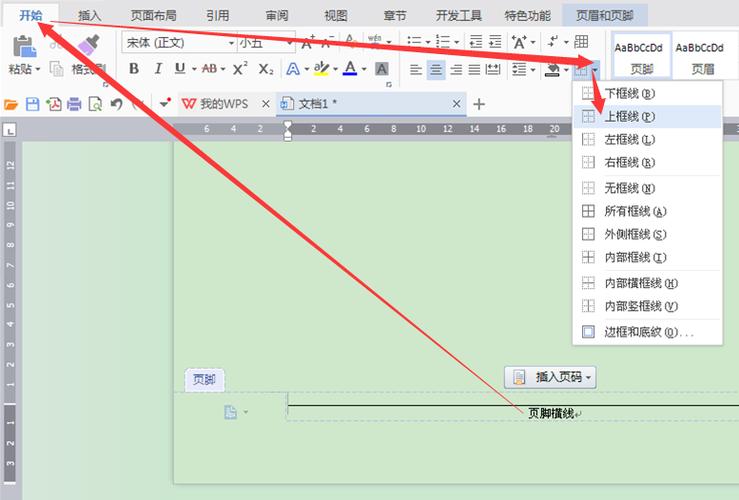The height and width of the screenshot is (500, 739).
Task: Open 边框和底纹 (O)... dialog entry
Action: pyautogui.click(x=647, y=332)
